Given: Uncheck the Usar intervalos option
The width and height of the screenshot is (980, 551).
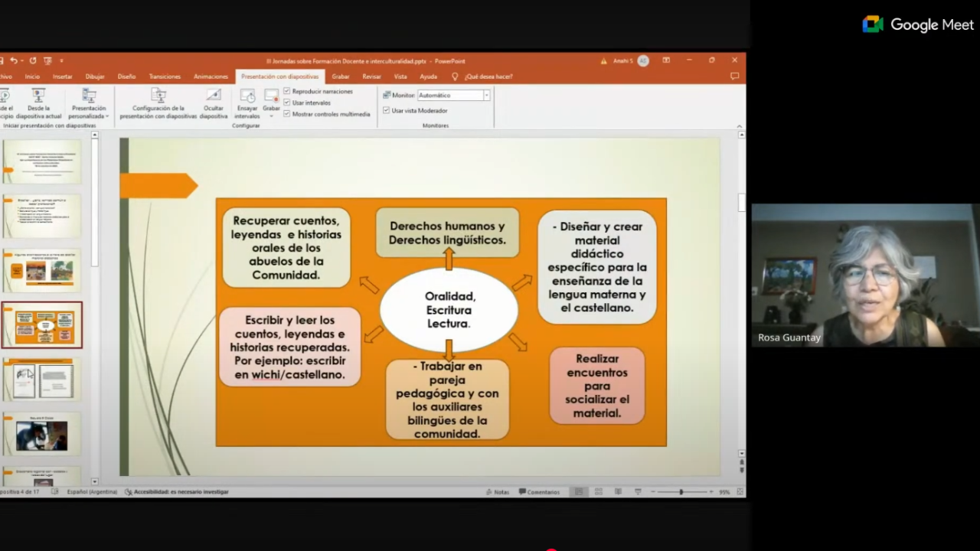Looking at the screenshot, I should (287, 103).
